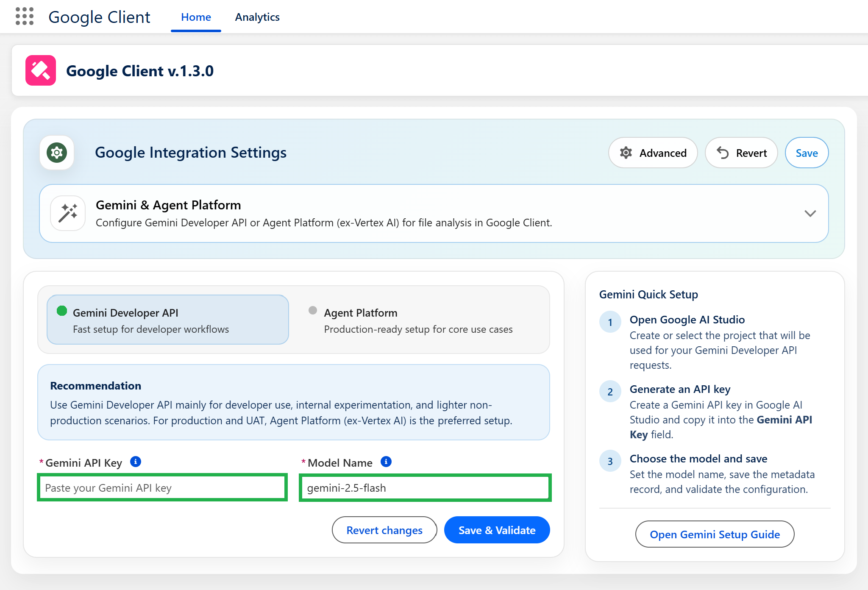Click the Gemini Quick Setup heading
Image resolution: width=868 pixels, height=590 pixels.
(x=648, y=294)
